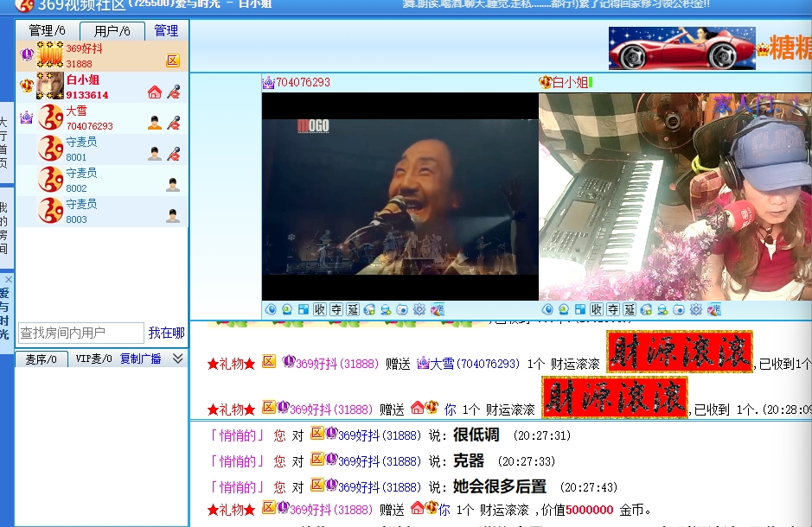Pop out 白小姐's video window
The image size is (812, 527).
tap(580, 310)
